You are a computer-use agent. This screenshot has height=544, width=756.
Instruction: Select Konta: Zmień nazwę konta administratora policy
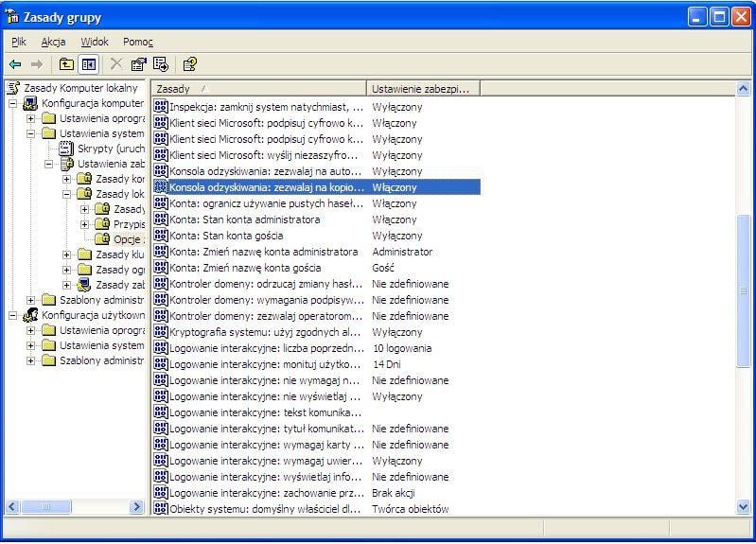point(263,252)
